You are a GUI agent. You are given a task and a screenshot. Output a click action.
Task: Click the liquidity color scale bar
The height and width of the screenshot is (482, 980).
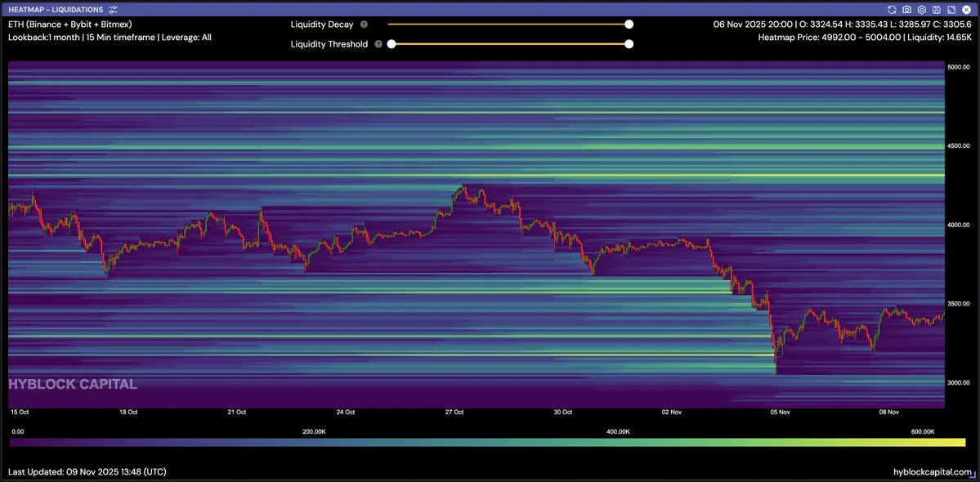tap(488, 442)
